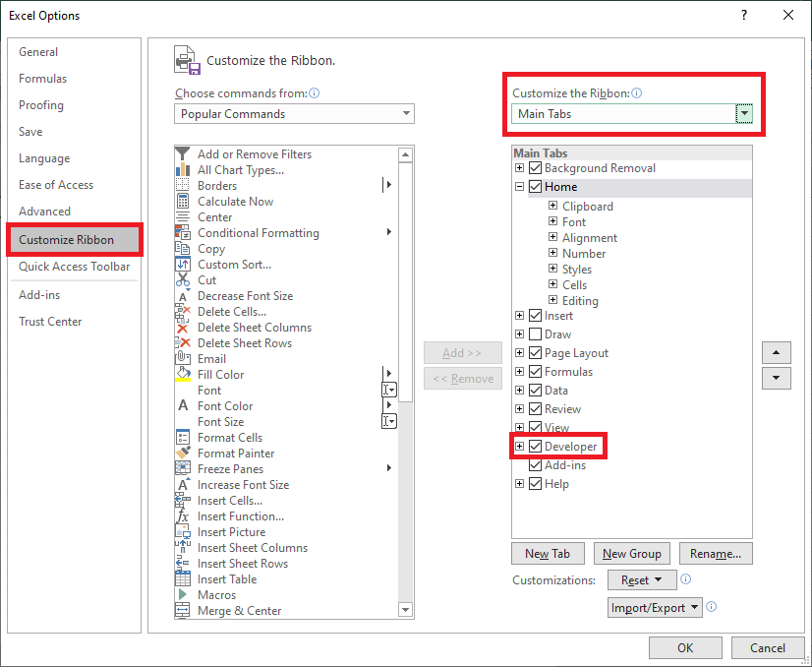The height and width of the screenshot is (667, 812).
Task: Click the Add or Remove Filters funnel icon
Action: point(182,153)
